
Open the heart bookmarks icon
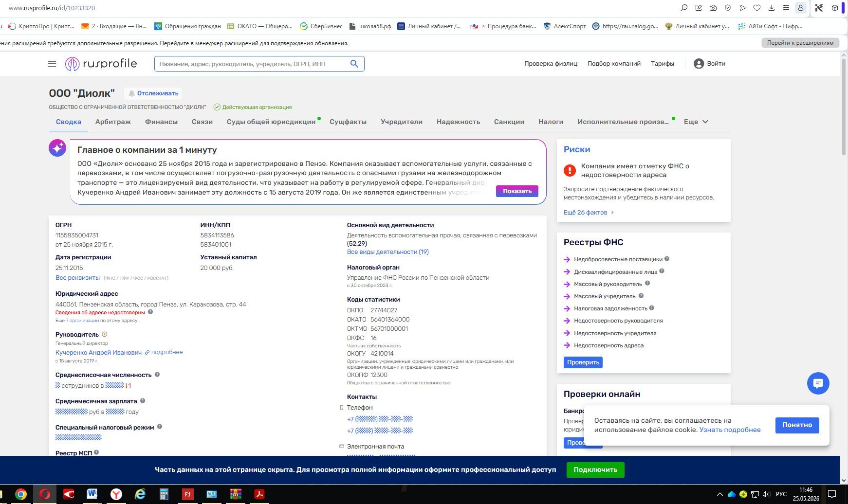point(757,8)
